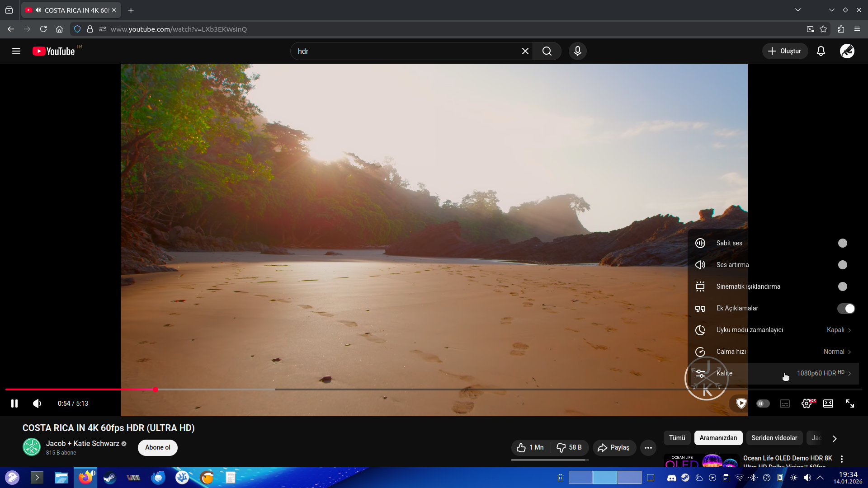Open options for Ocean Life OLED Demo video

842,459
